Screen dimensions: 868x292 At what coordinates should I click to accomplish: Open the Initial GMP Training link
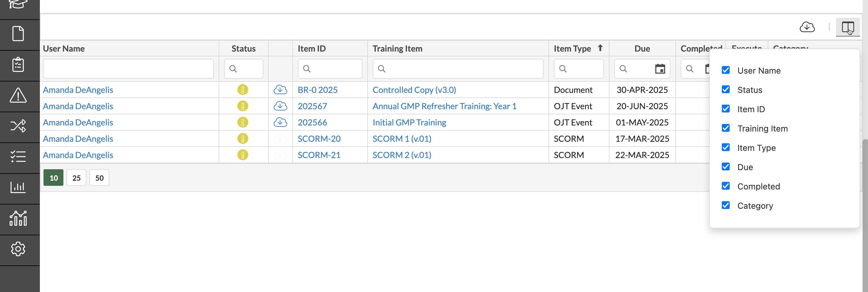pyautogui.click(x=409, y=122)
